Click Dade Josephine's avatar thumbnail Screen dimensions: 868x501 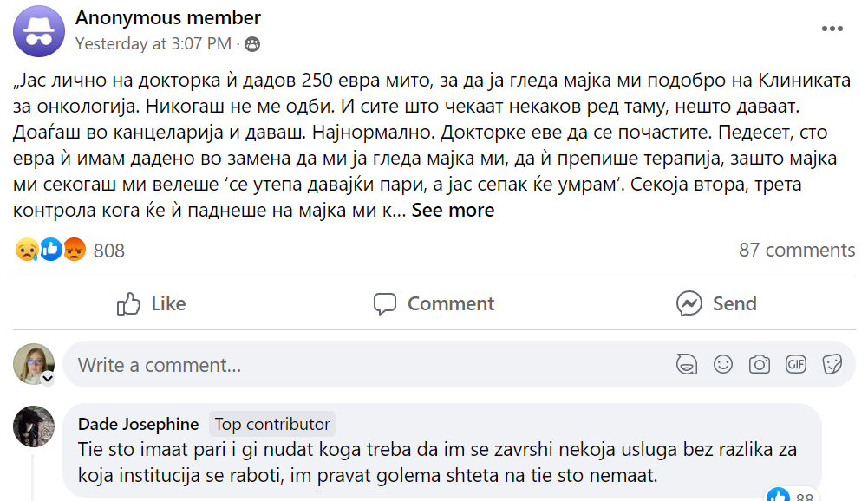pos(34,426)
